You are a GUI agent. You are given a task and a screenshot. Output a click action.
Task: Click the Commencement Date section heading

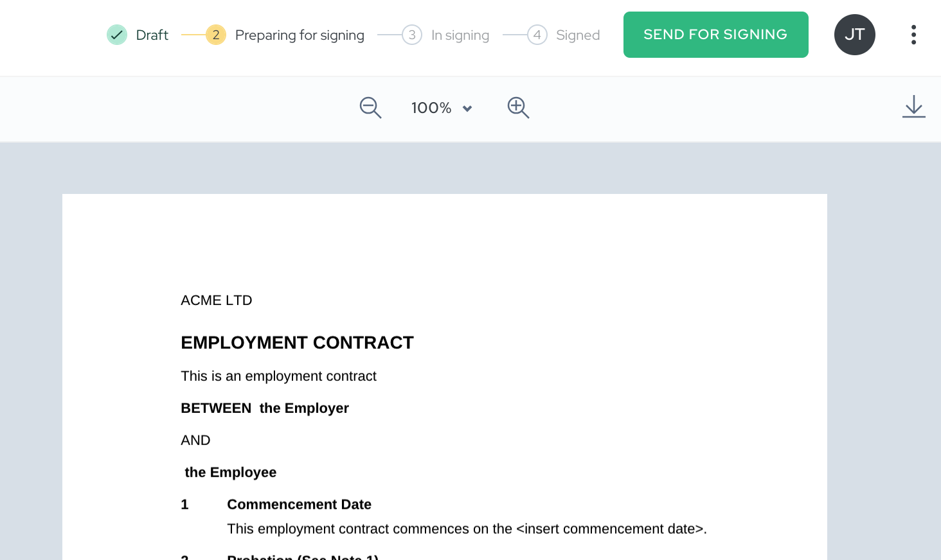coord(299,504)
